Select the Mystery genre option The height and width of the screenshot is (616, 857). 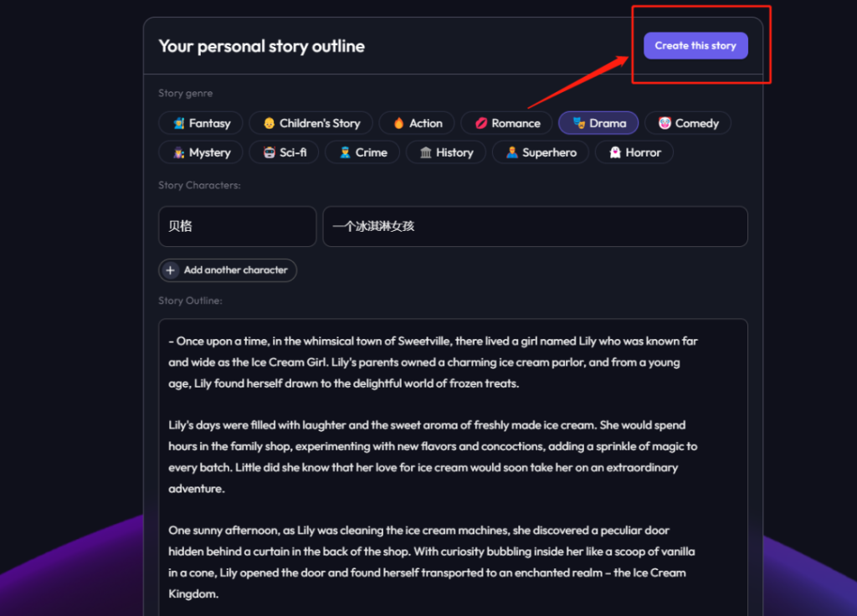tap(202, 152)
